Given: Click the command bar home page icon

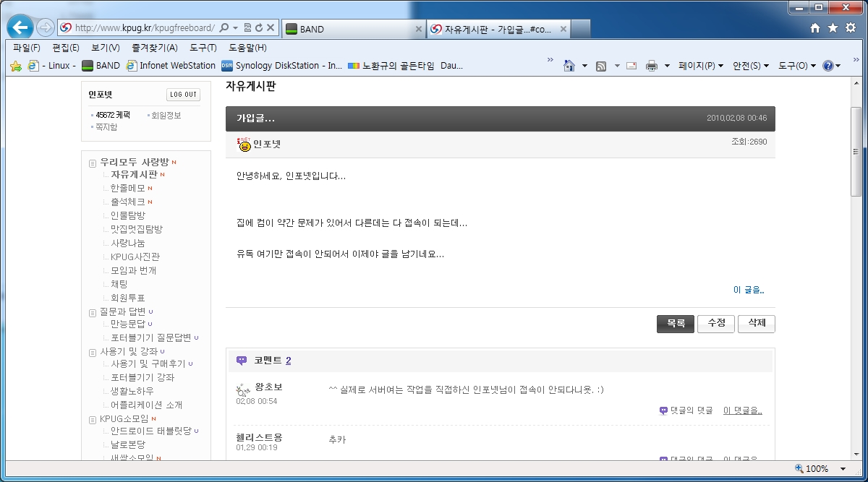Looking at the screenshot, I should pyautogui.click(x=569, y=66).
